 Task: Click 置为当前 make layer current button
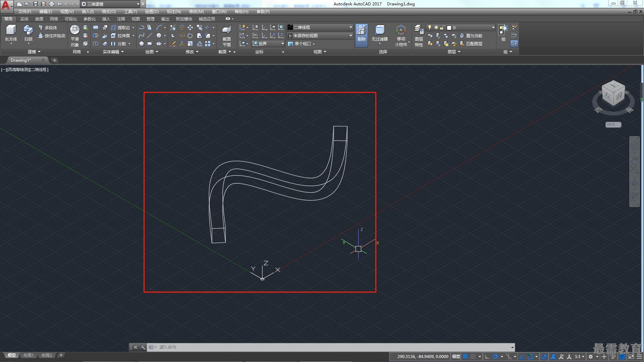[471, 36]
